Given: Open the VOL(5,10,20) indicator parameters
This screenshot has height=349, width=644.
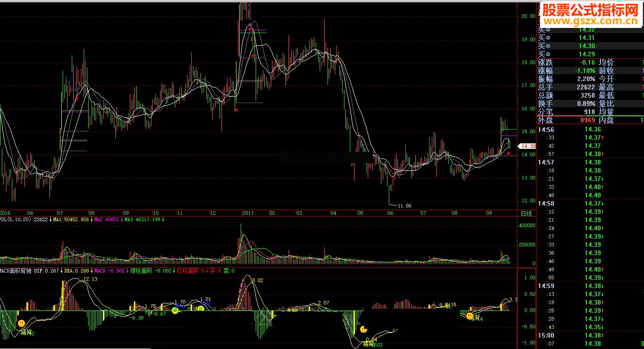Looking at the screenshot, I should [16, 219].
